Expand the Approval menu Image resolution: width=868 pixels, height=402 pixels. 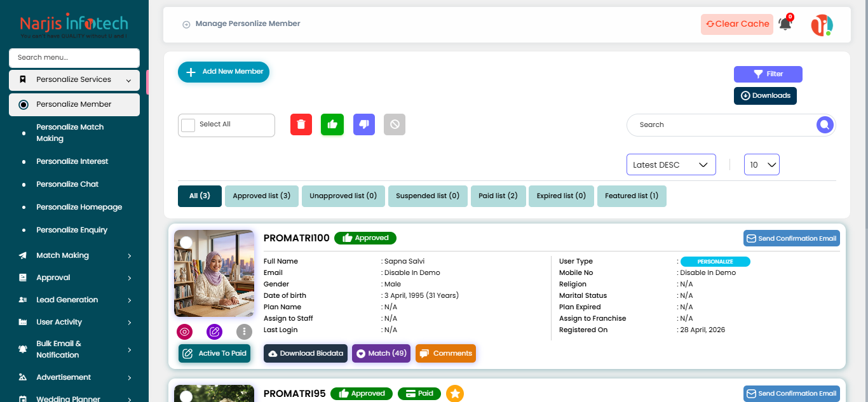(130, 278)
